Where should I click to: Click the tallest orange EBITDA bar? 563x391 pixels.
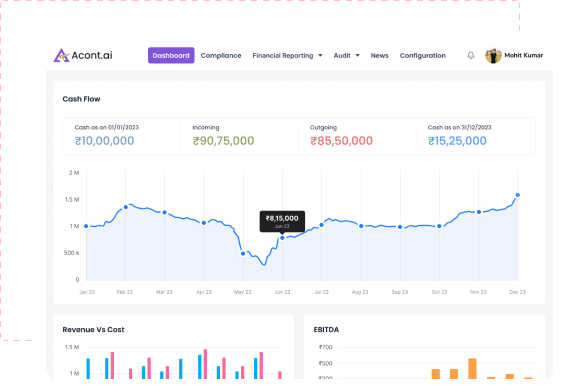[x=473, y=368]
